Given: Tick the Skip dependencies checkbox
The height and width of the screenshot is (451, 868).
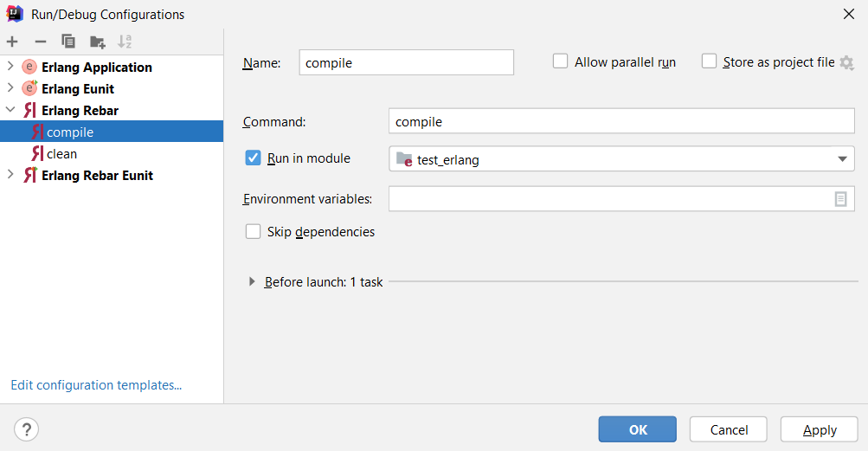Looking at the screenshot, I should (253, 232).
